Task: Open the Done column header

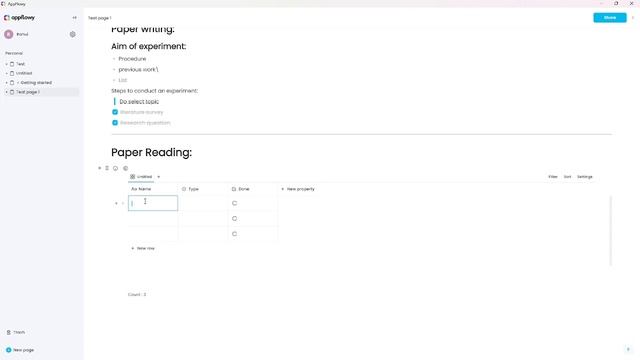Action: click(253, 189)
